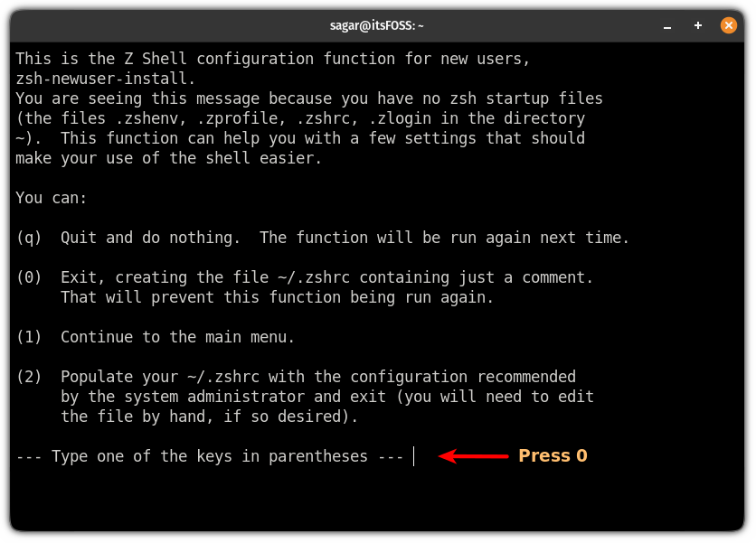Click the 'zsh-newuser-install.' text

coord(106,79)
